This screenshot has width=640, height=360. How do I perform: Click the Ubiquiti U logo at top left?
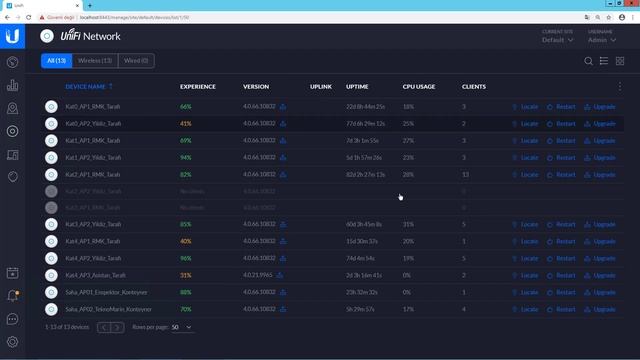coord(12,36)
